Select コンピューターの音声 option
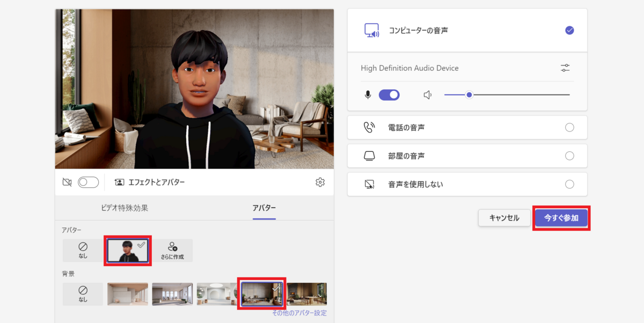 click(x=467, y=31)
